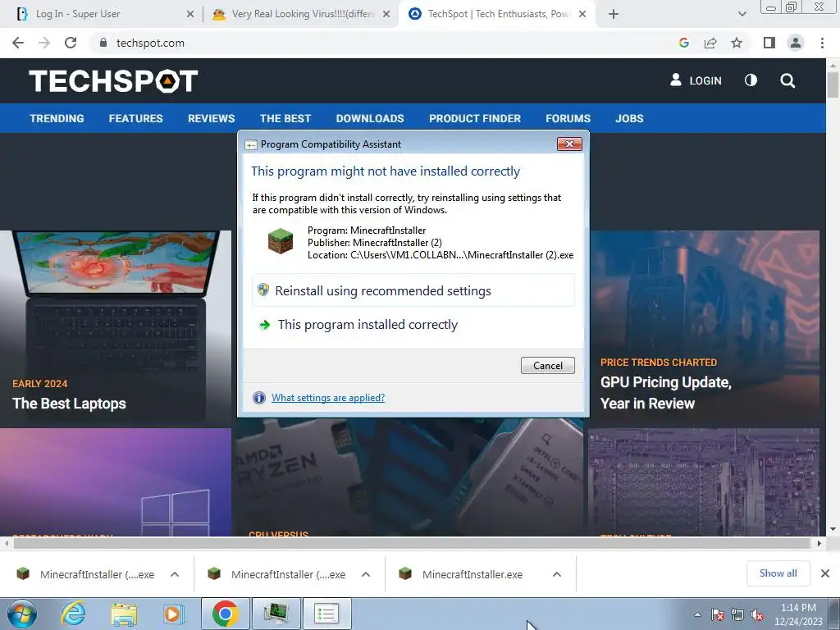Open THE BEST menu
Screen dimensions: 840x630
(x=285, y=118)
